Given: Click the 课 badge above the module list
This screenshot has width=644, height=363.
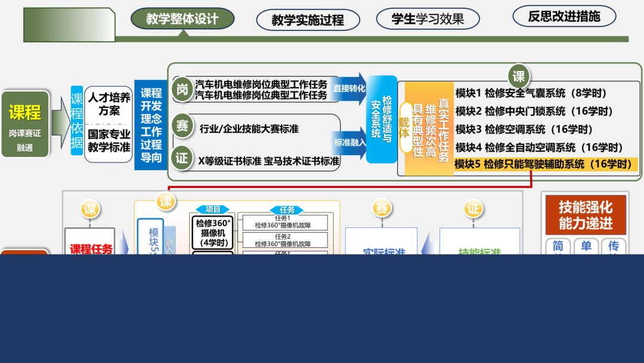Looking at the screenshot, I should pyautogui.click(x=518, y=76).
